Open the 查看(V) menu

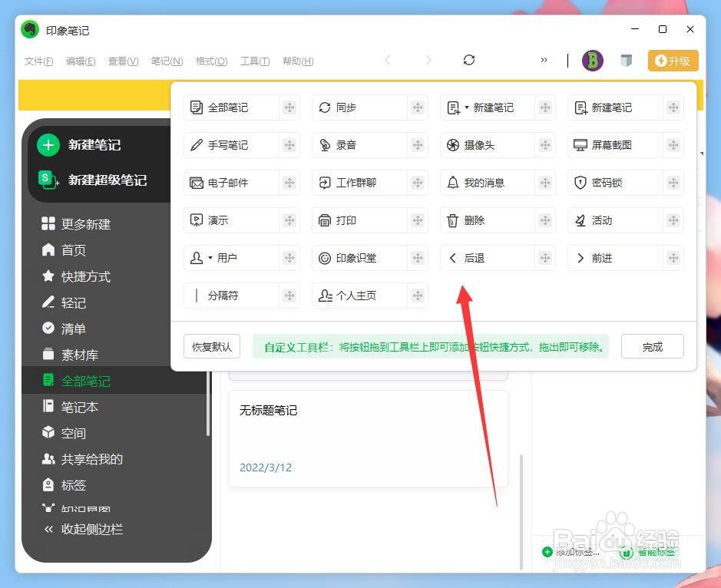point(123,61)
